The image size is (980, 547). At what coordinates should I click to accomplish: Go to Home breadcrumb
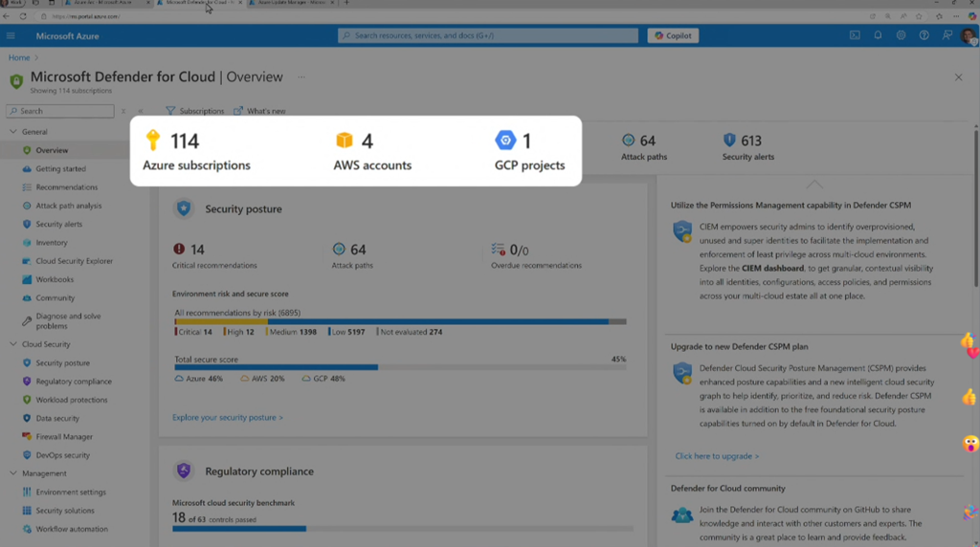(x=19, y=57)
